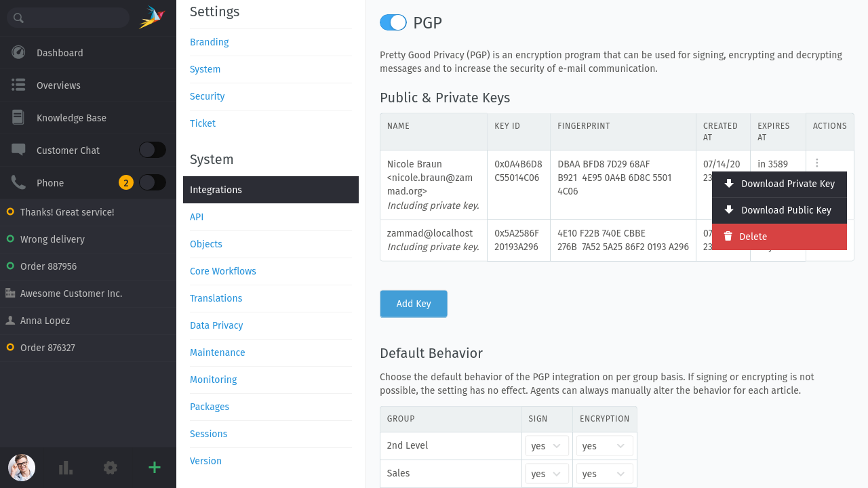Open the Overviews panel
868x488 pixels.
point(58,85)
